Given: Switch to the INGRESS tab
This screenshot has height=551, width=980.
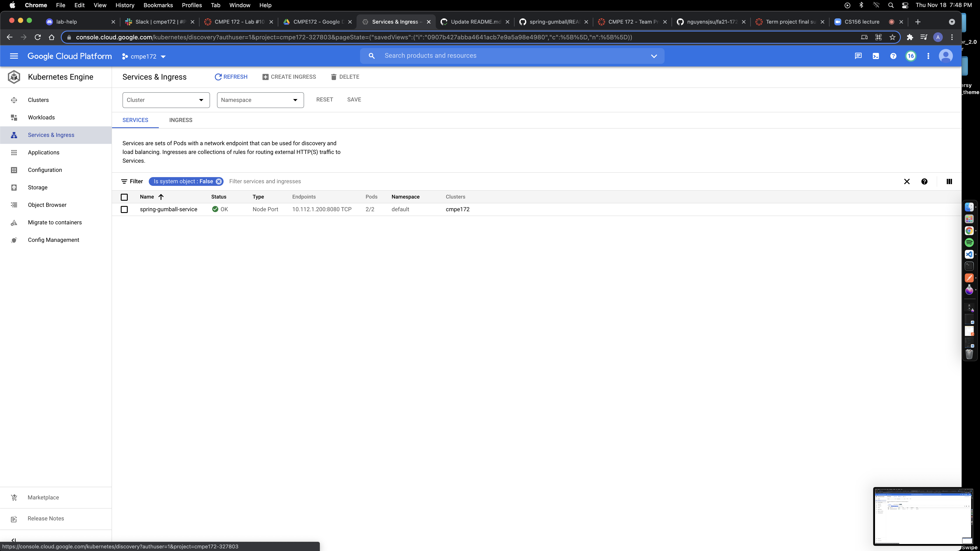Looking at the screenshot, I should [181, 120].
